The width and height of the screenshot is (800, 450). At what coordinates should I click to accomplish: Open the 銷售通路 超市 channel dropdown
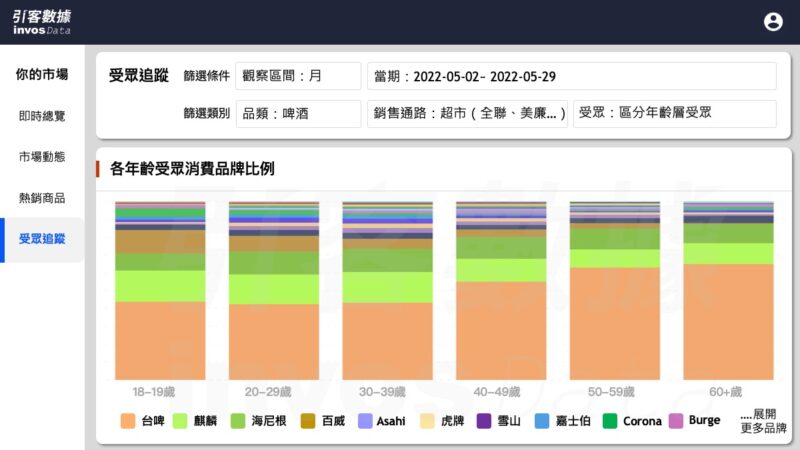click(x=467, y=114)
